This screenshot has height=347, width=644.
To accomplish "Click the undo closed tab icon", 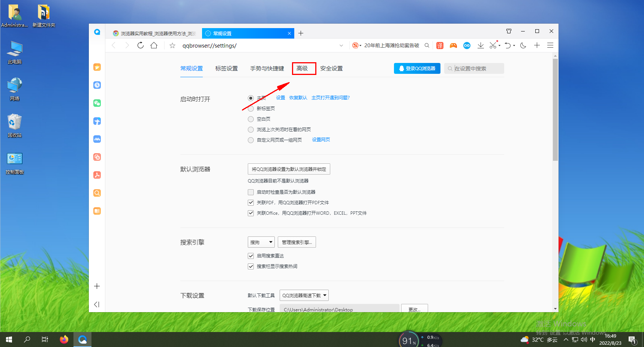I will 508,45.
